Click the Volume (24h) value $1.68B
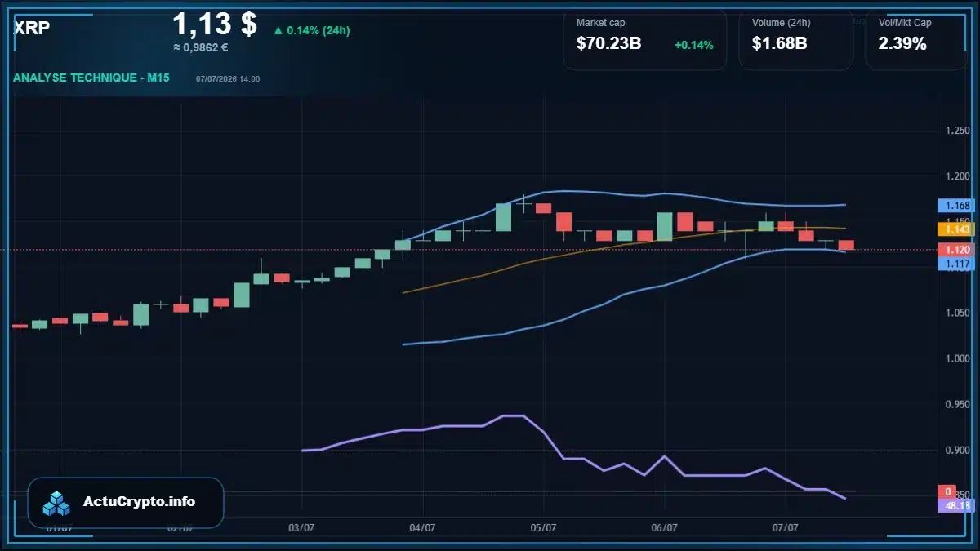The image size is (980, 551). (x=779, y=44)
